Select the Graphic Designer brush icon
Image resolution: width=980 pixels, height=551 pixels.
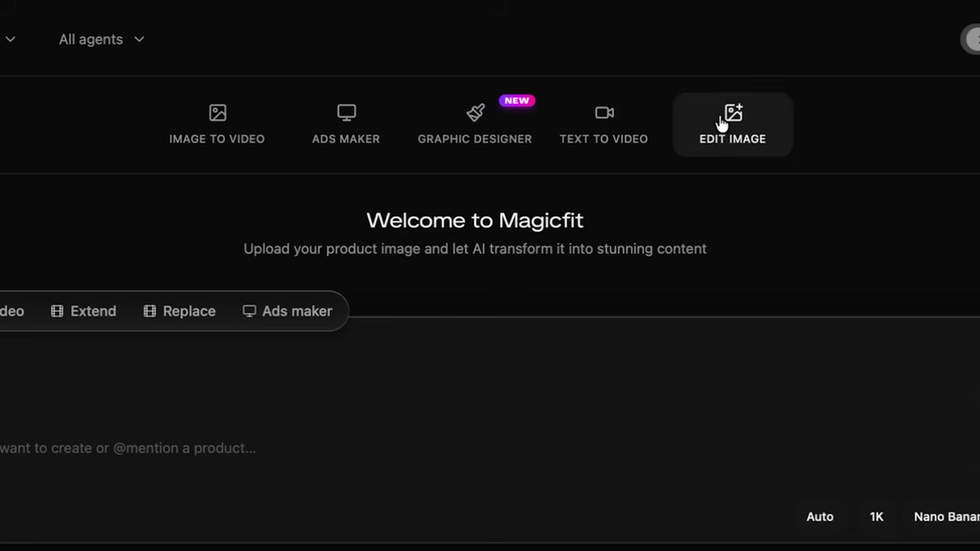tap(475, 113)
